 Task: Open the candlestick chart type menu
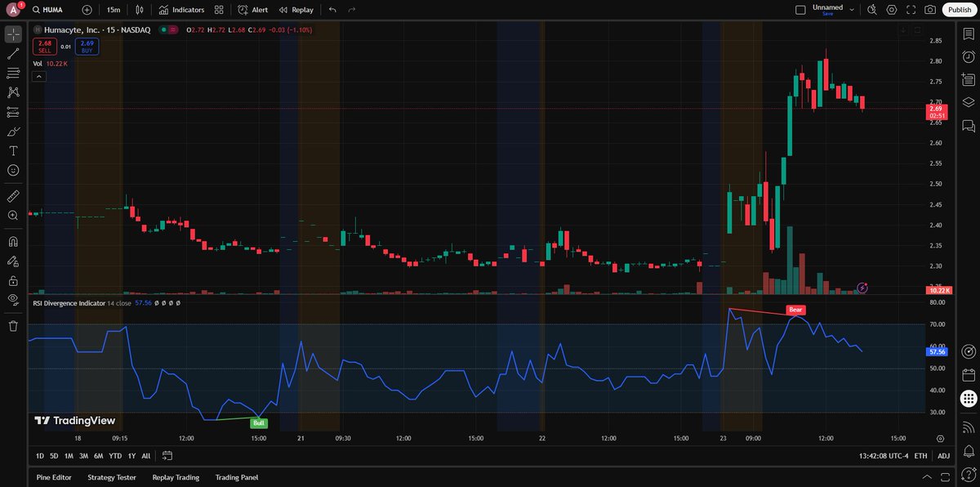(x=140, y=10)
